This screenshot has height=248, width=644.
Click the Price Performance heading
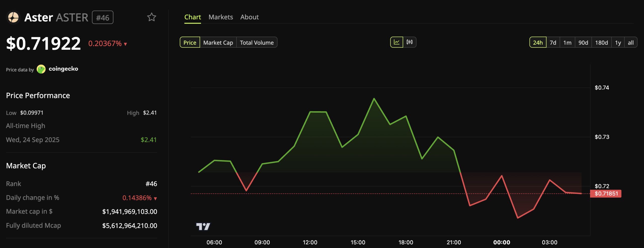[38, 95]
